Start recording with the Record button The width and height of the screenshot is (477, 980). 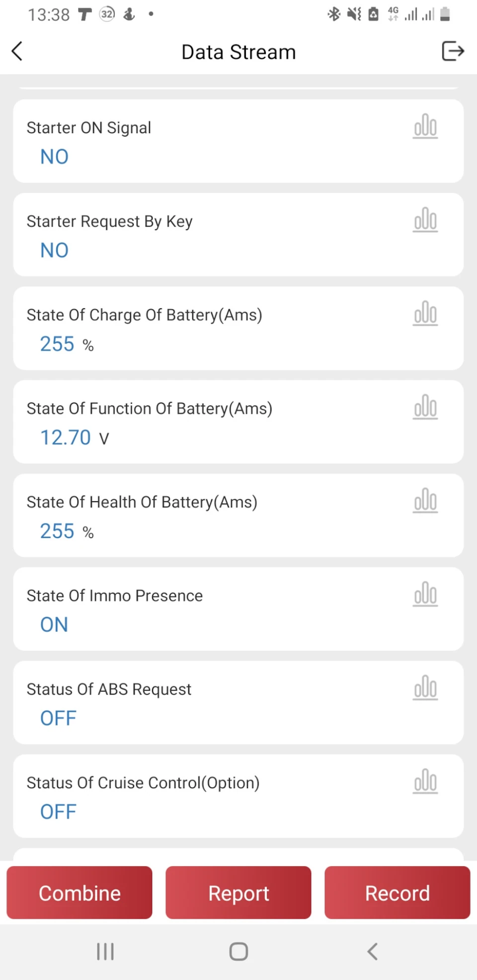tap(397, 892)
